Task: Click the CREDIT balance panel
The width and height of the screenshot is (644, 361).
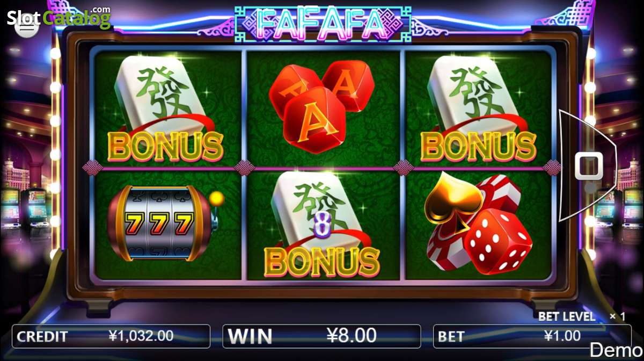Action: (x=111, y=336)
